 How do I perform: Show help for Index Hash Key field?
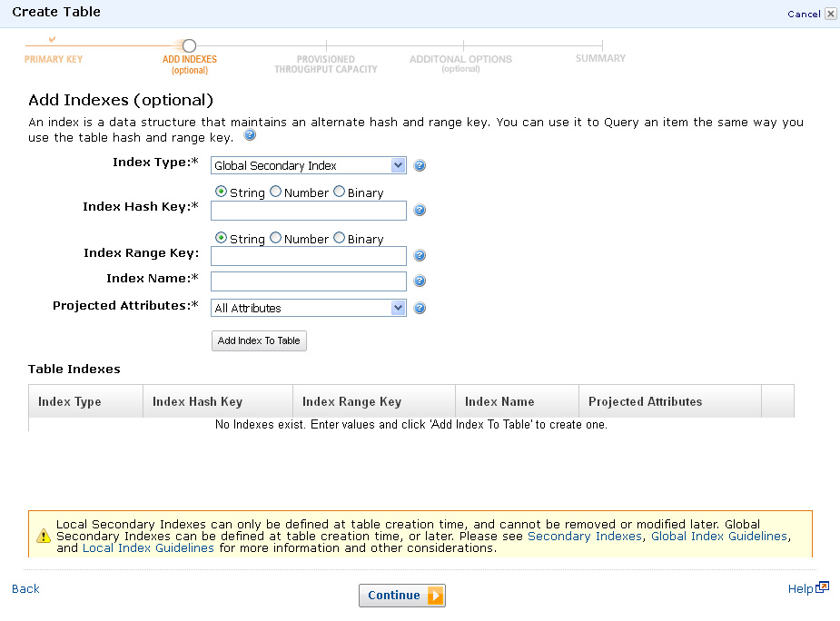click(420, 210)
